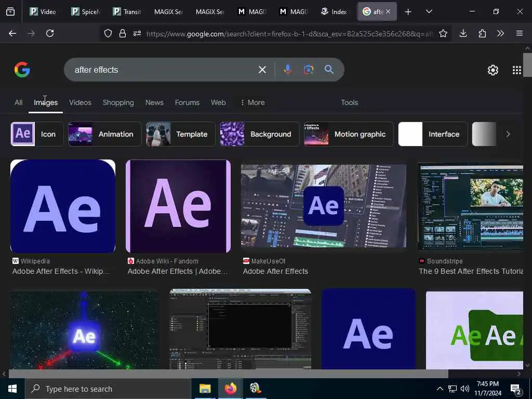Switch to the Shopping tab
Image resolution: width=532 pixels, height=399 pixels.
(x=118, y=102)
